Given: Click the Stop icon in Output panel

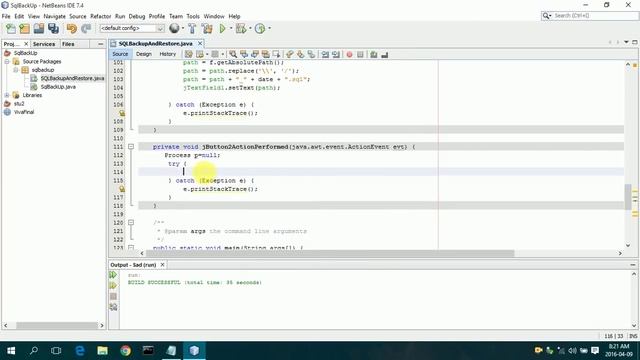Looking at the screenshot, I should [x=113, y=296].
